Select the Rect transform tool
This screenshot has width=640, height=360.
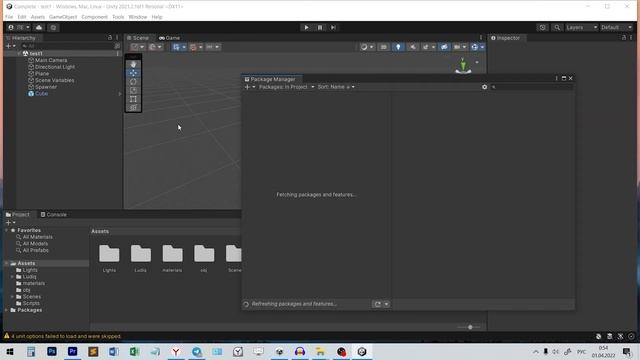(133, 99)
